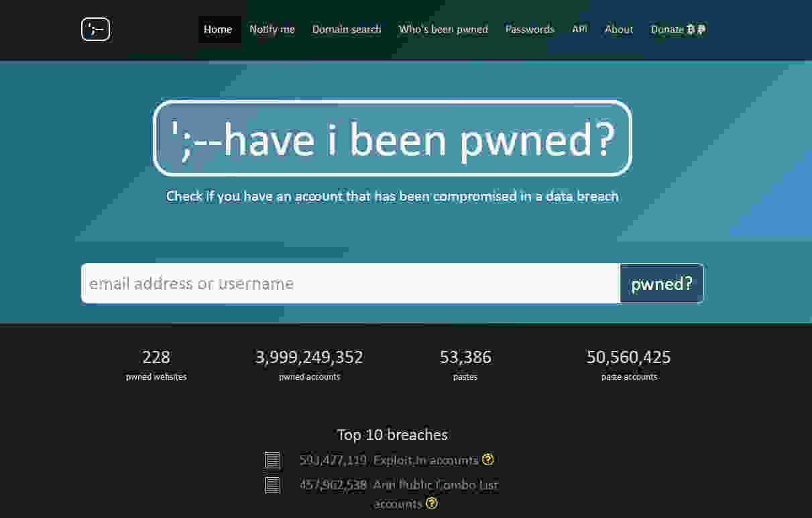This screenshot has width=812, height=518.
Task: Click the Bitcoin icon beside Donate
Action: [x=691, y=30]
